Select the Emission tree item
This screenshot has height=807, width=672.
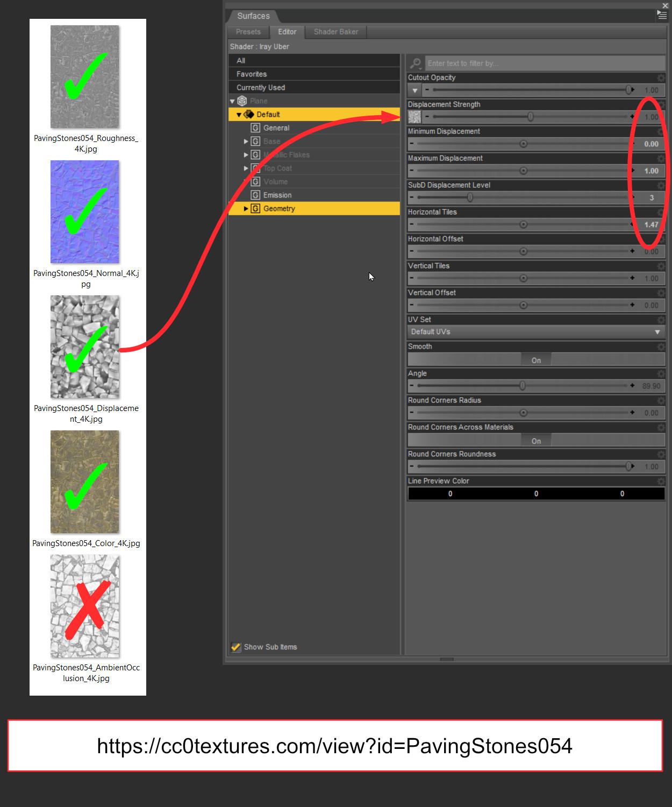(x=277, y=195)
